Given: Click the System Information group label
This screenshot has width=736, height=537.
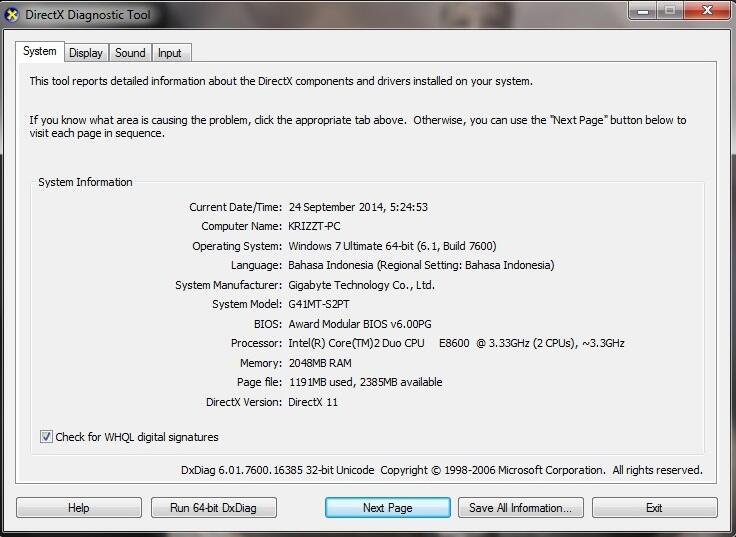Looking at the screenshot, I should point(85,182).
